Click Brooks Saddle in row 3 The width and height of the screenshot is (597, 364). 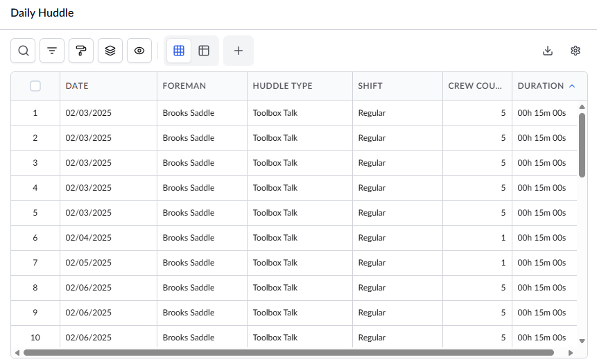coord(202,163)
